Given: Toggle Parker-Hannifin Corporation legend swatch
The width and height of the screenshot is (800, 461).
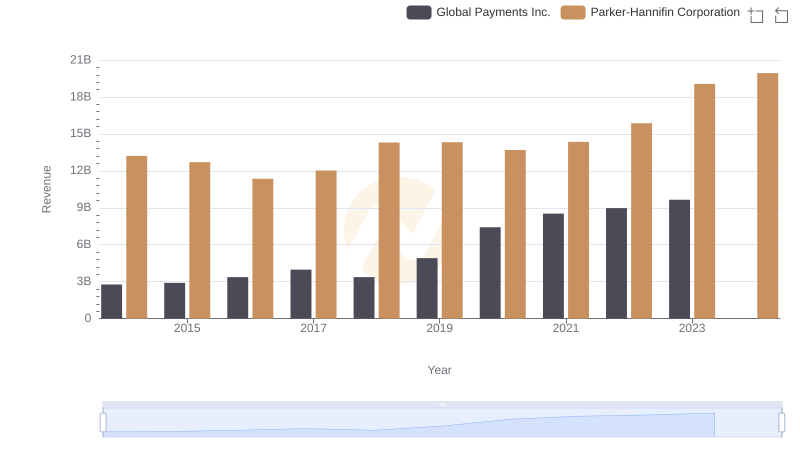Looking at the screenshot, I should point(573,12).
